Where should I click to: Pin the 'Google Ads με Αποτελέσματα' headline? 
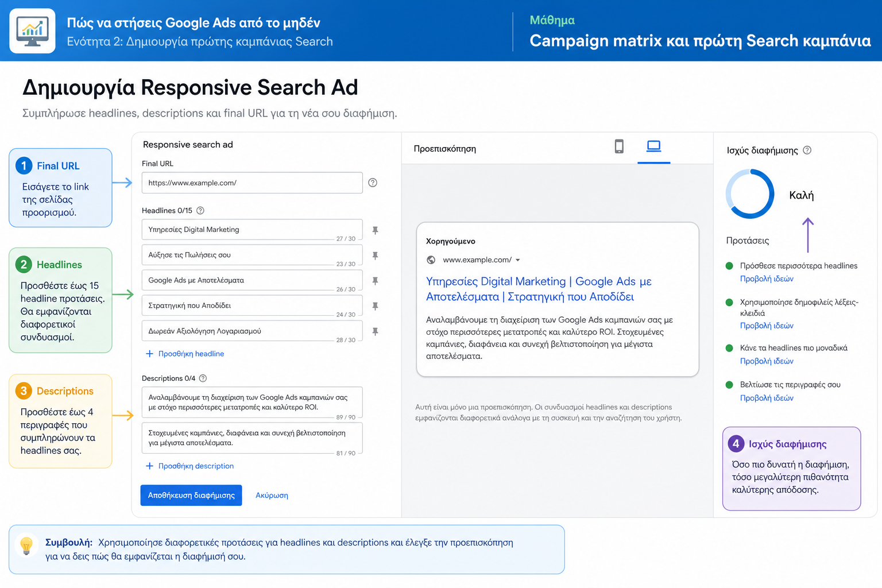[x=375, y=281]
